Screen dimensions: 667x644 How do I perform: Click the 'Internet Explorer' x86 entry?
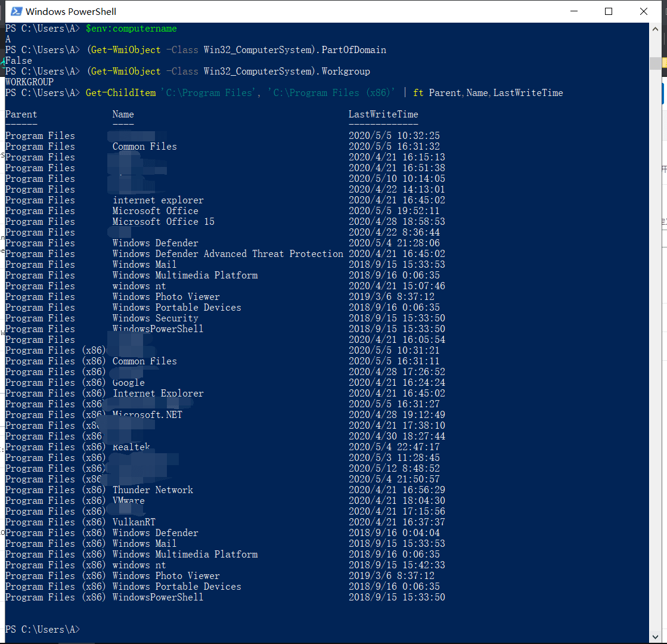158,394
